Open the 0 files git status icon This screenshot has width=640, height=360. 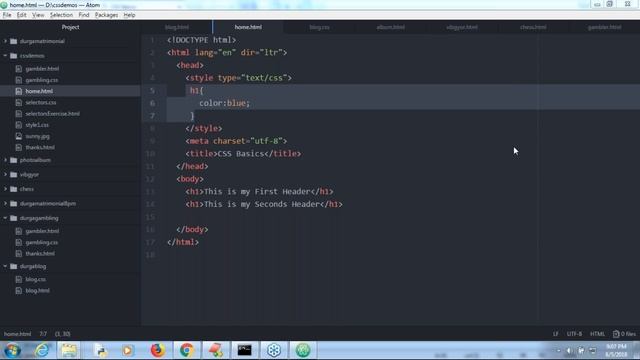pyautogui.click(x=624, y=334)
